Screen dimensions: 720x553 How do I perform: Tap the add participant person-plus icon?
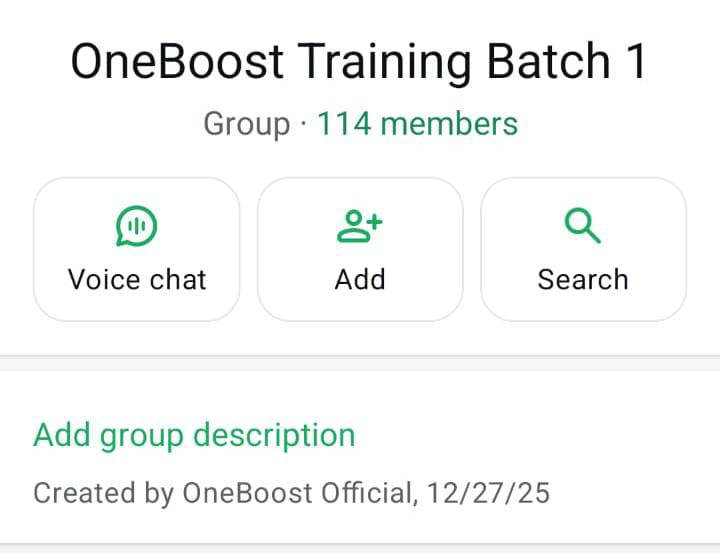[360, 226]
